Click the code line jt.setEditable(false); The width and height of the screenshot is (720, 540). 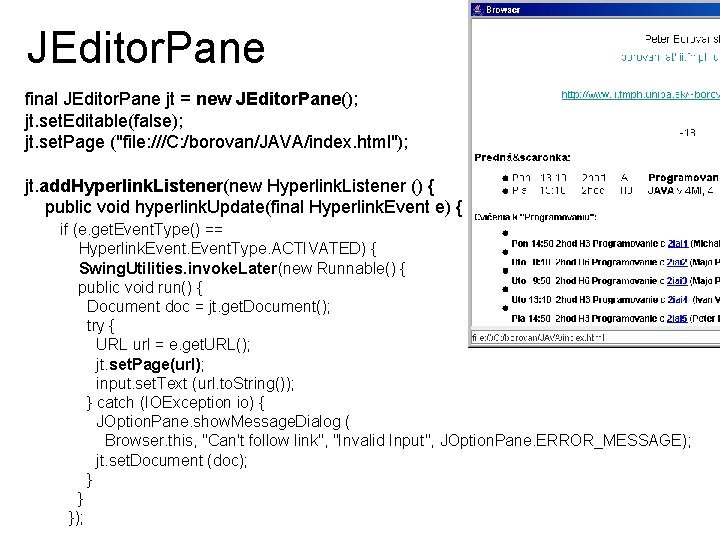click(104, 121)
